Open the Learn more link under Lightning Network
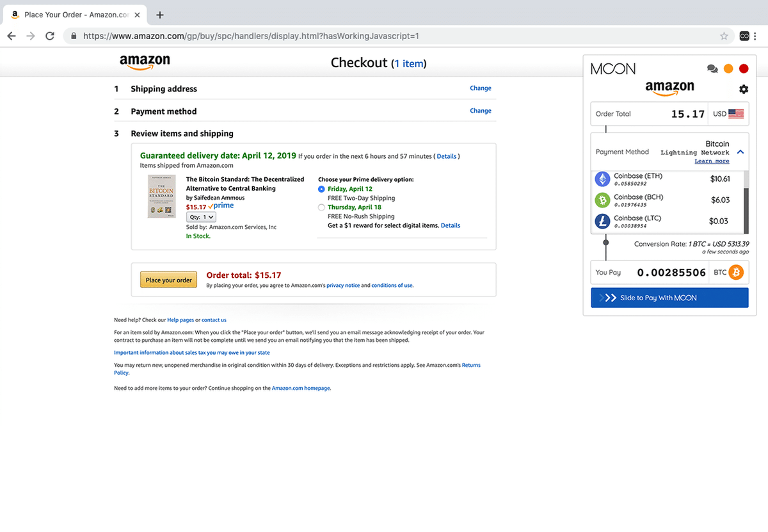Screen dimensions: 768x532 click(x=712, y=161)
